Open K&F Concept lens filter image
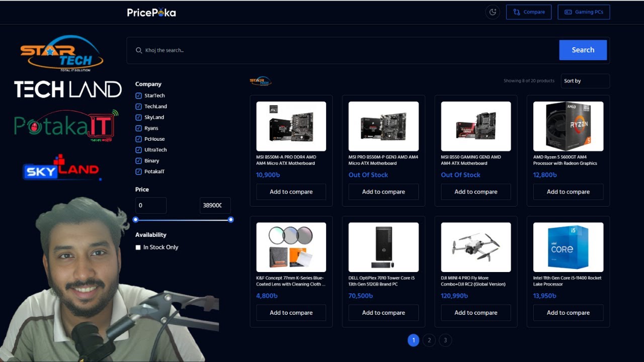The height and width of the screenshot is (362, 644). (x=291, y=247)
